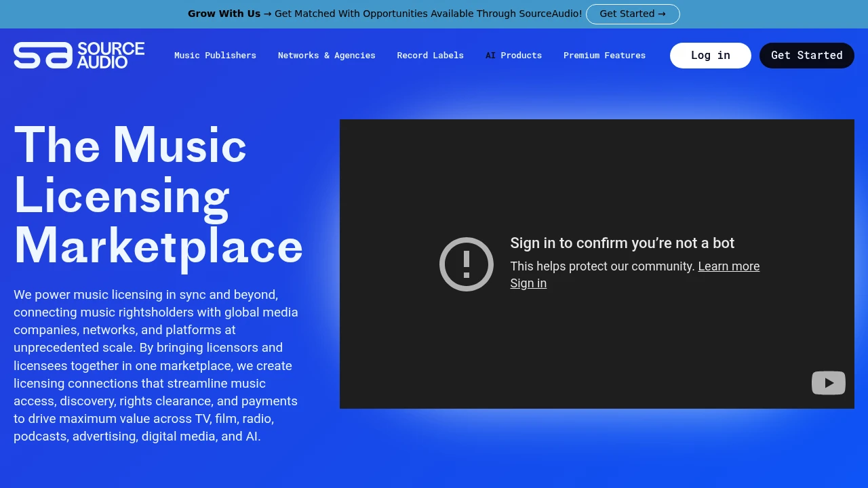Open the Networks & Agencies menu
Screen dimensions: 868x488
point(326,56)
